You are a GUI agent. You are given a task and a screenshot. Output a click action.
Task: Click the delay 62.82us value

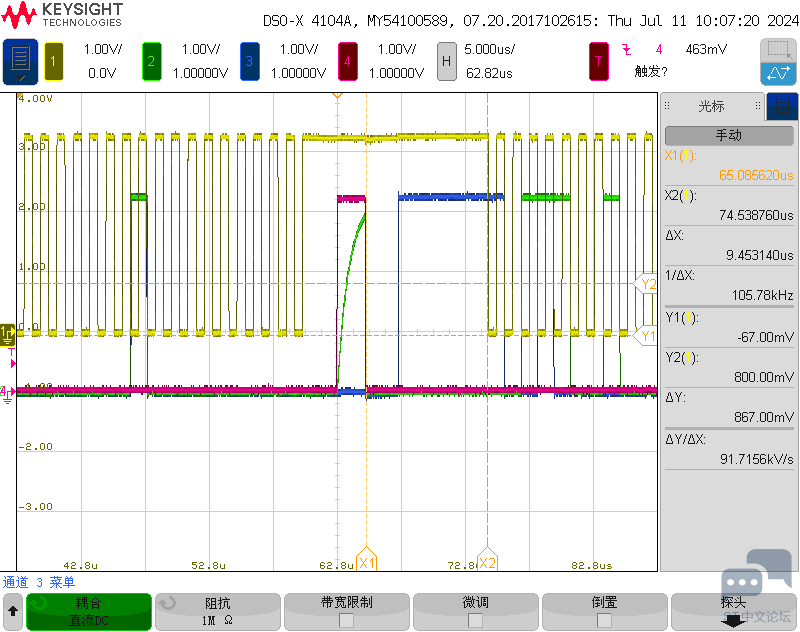point(489,73)
